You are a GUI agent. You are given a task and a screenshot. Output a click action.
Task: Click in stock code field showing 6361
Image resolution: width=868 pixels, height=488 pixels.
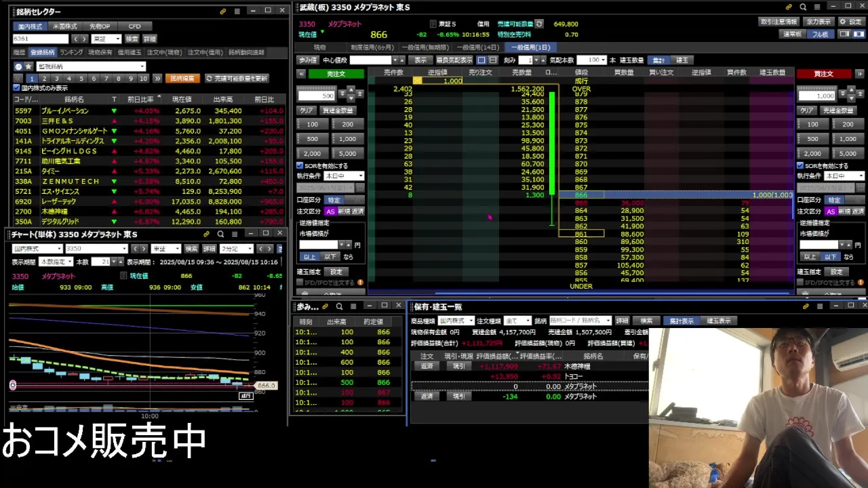[x=41, y=39]
